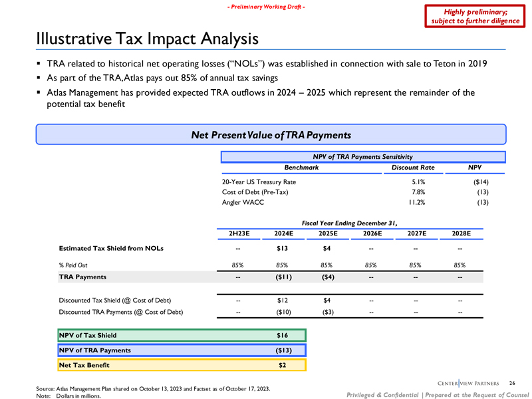Select the $13 tax shield value for 2024E

[282, 249]
